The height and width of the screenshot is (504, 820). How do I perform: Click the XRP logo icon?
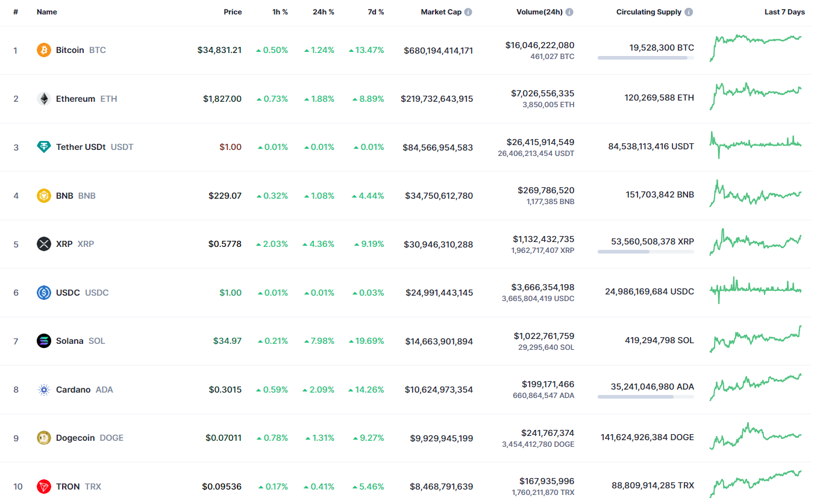click(x=43, y=244)
